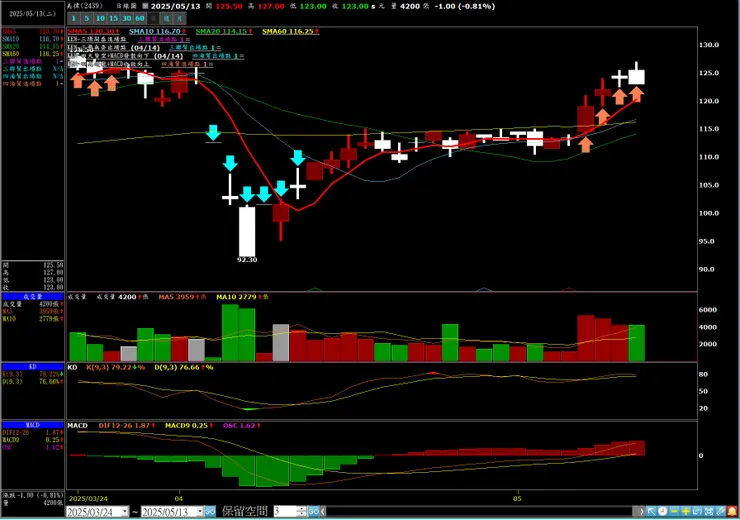Click the scrollbar right arrow
Image resolution: width=740 pixels, height=520 pixels.
pos(640,512)
